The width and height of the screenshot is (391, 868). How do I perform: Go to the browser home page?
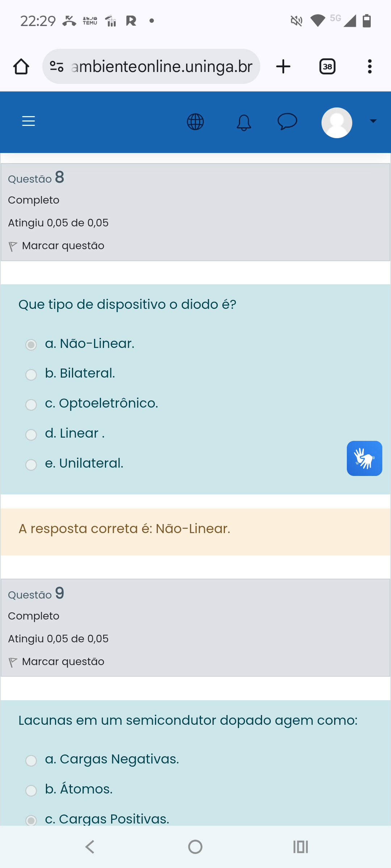click(21, 67)
